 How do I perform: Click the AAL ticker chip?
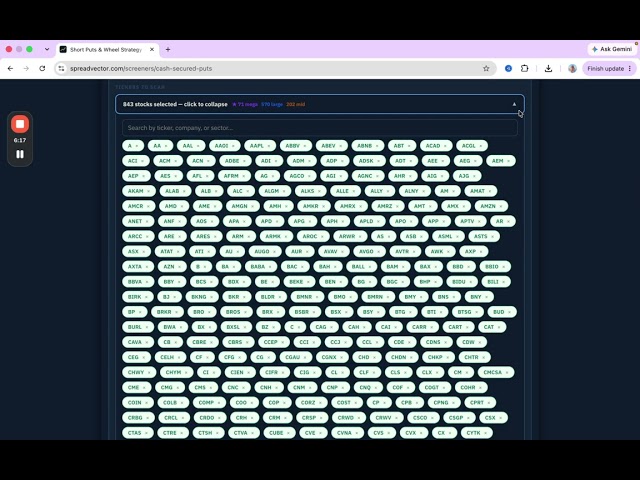point(191,146)
